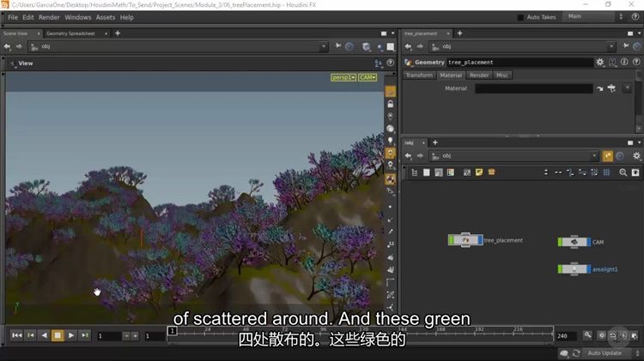This screenshot has height=361, width=644.
Task: Open the persp1 viewport dropdown
Action: click(343, 77)
